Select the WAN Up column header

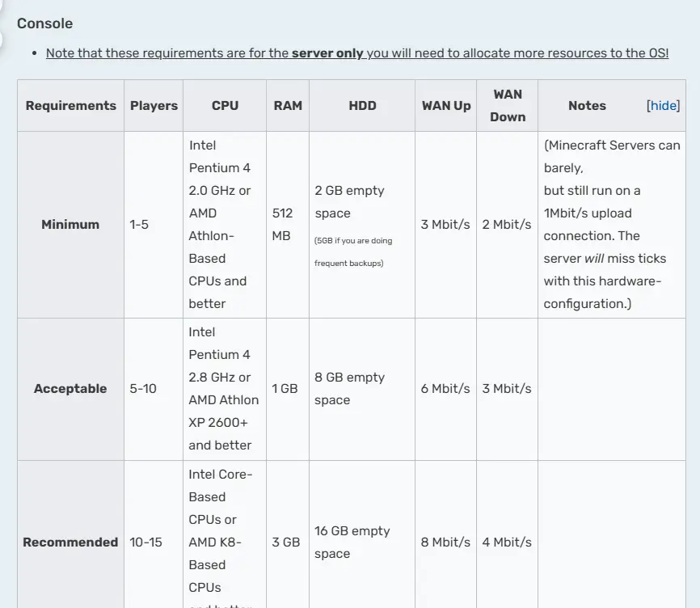pyautogui.click(x=446, y=106)
